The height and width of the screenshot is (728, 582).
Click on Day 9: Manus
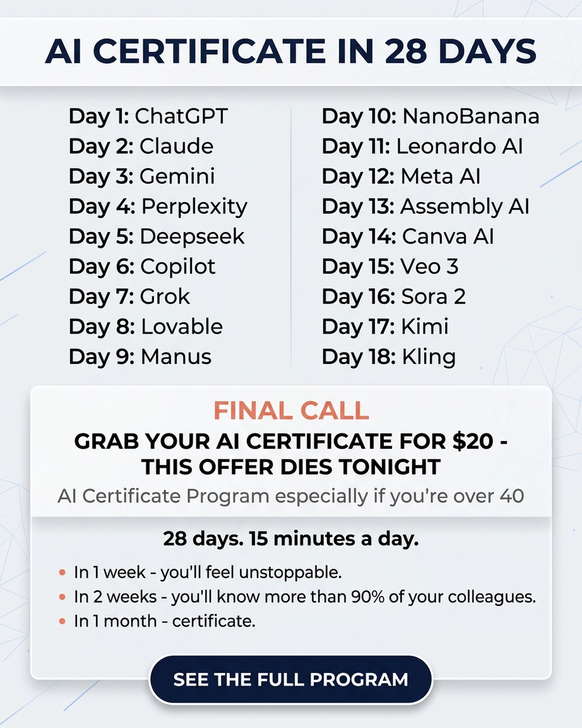pyautogui.click(x=140, y=357)
